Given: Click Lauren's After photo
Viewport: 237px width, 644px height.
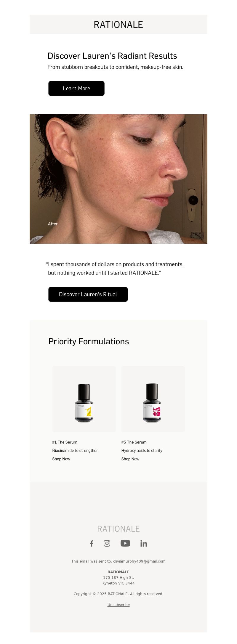Looking at the screenshot, I should pyautogui.click(x=118, y=179).
